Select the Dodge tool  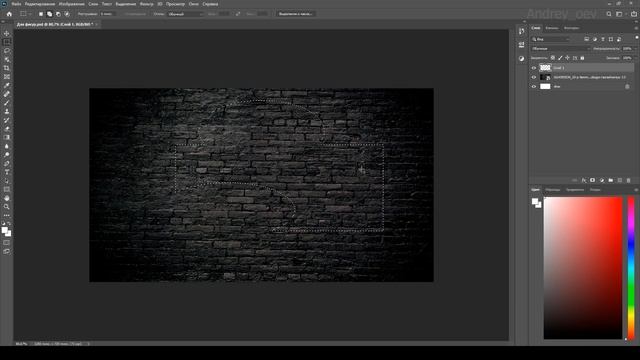[x=7, y=155]
